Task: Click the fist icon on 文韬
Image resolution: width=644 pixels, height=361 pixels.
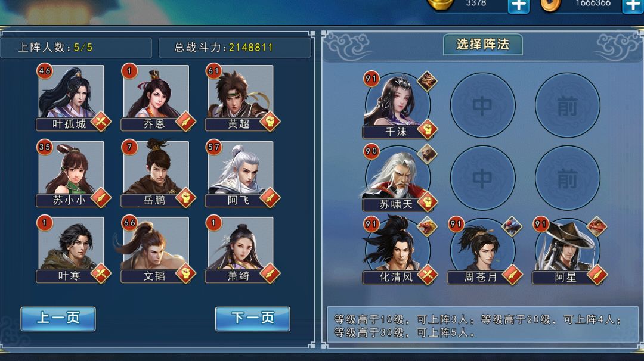Action: (x=185, y=273)
